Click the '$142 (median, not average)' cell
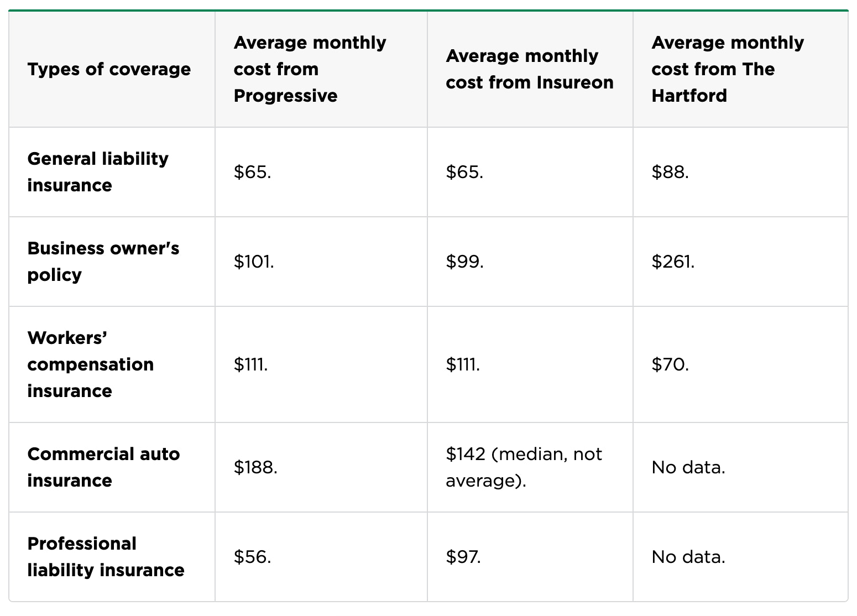Screen dimensions: 857x616 click(x=524, y=467)
